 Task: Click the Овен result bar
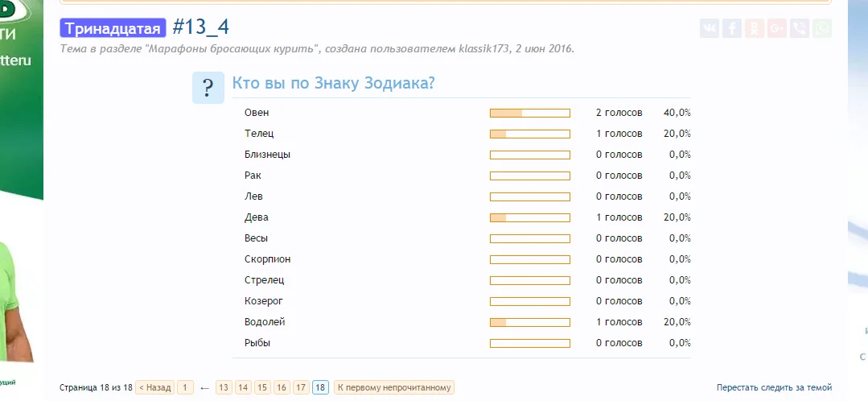pos(530,113)
